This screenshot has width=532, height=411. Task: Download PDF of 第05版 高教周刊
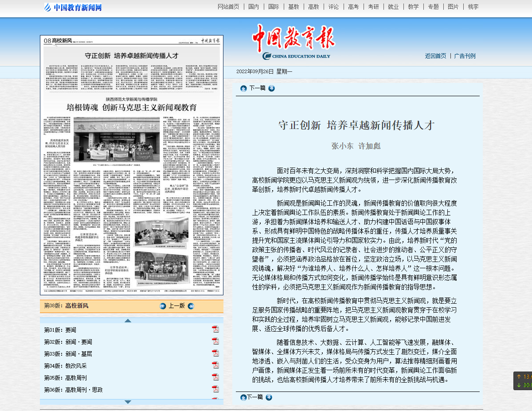click(x=215, y=377)
